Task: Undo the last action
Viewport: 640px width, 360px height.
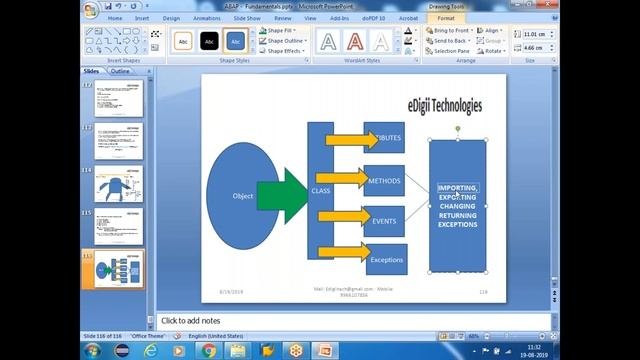Action: pos(118,6)
